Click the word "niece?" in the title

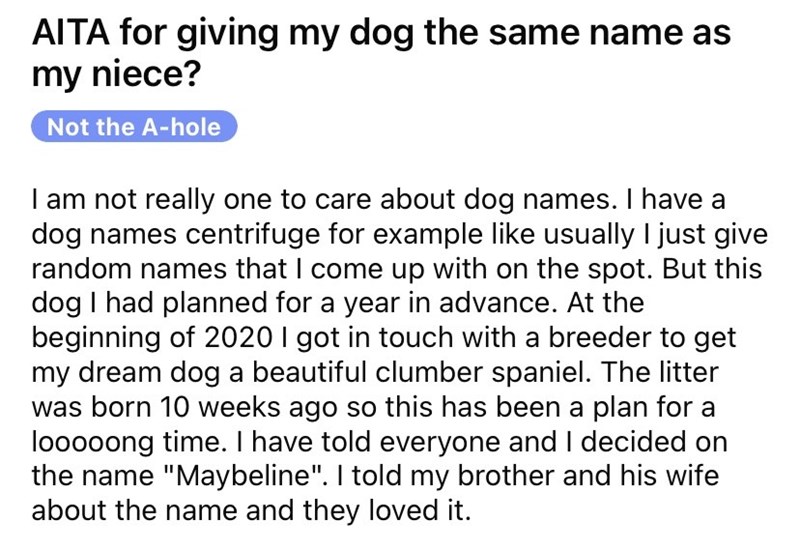(125, 82)
